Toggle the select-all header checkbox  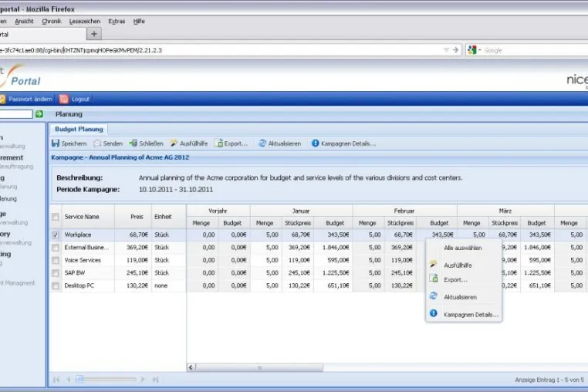(x=55, y=217)
